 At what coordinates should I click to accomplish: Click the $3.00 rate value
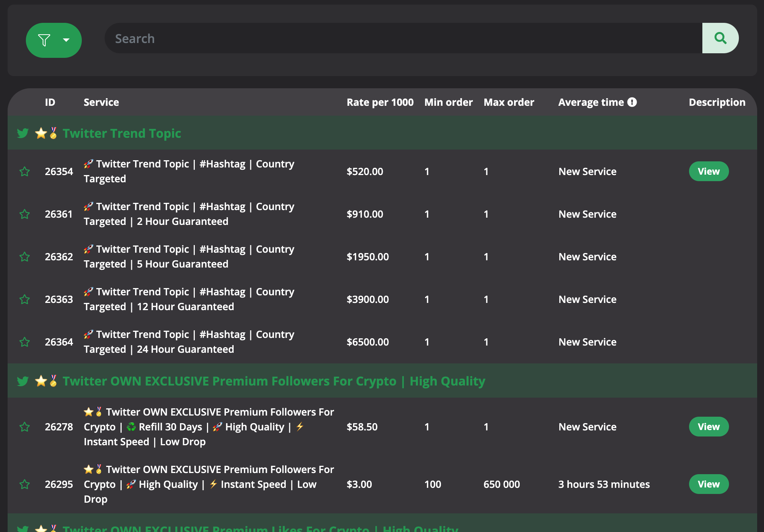pos(359,484)
